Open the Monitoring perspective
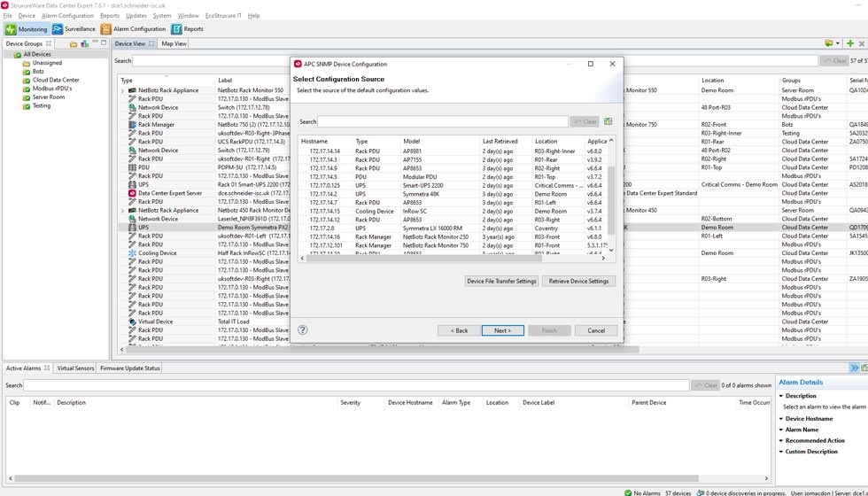This screenshot has width=868, height=496. (x=27, y=28)
